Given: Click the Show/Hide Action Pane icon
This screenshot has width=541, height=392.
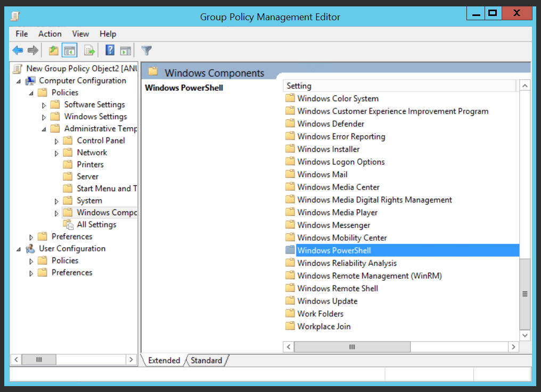Looking at the screenshot, I should (126, 50).
